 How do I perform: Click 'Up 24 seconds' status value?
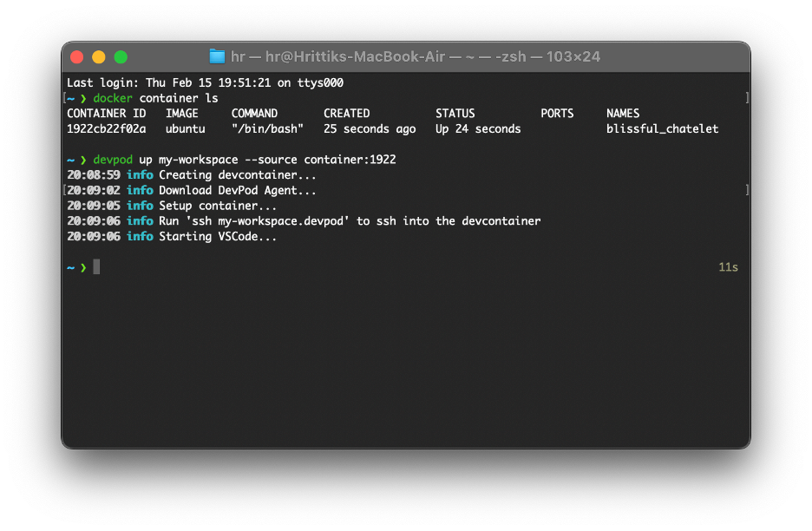pyautogui.click(x=478, y=129)
